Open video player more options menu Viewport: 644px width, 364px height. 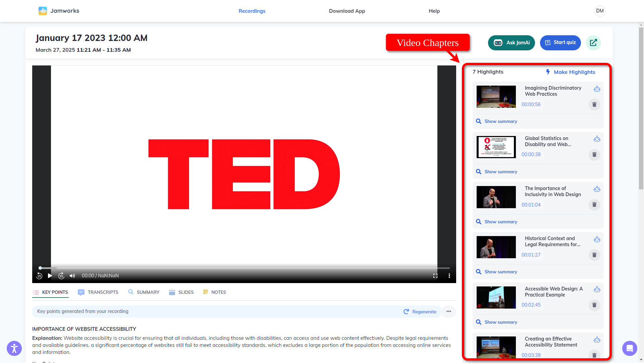click(449, 276)
